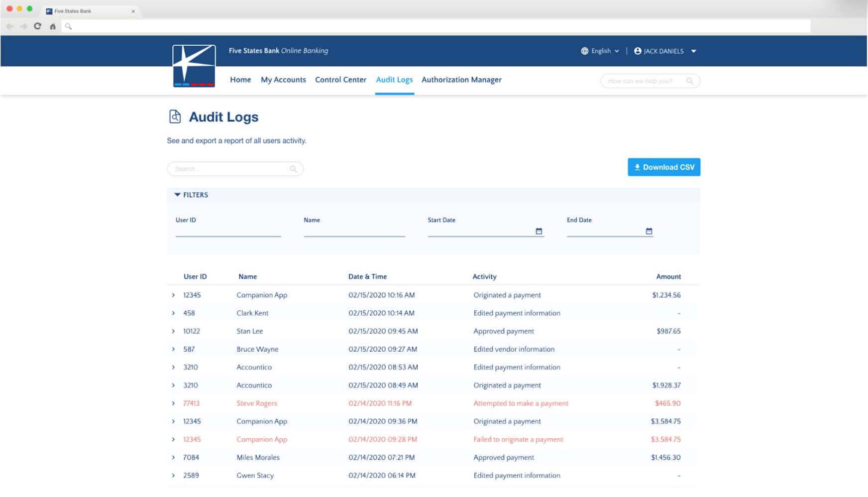Click 'Edited vendor information' activity
Image resolution: width=868 pixels, height=497 pixels.
click(514, 350)
